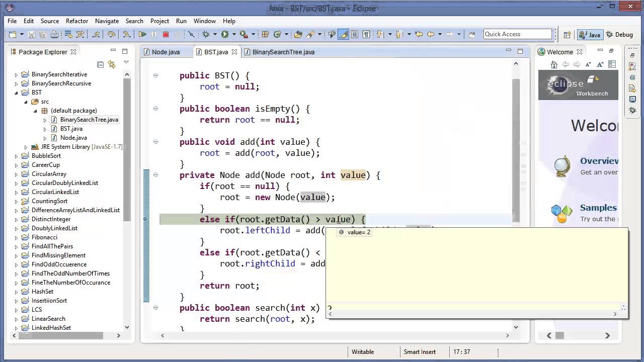Click the New Java Package icon
644x362 pixels.
(265, 34)
